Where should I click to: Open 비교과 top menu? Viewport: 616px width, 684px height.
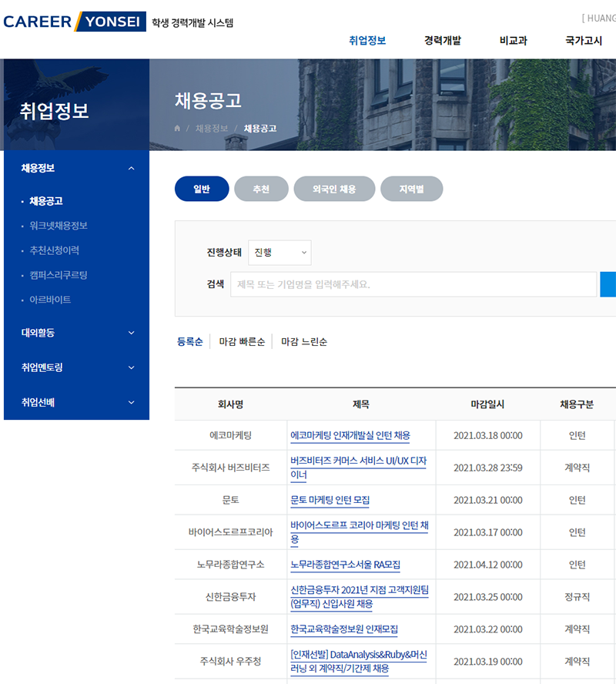pos(513,41)
